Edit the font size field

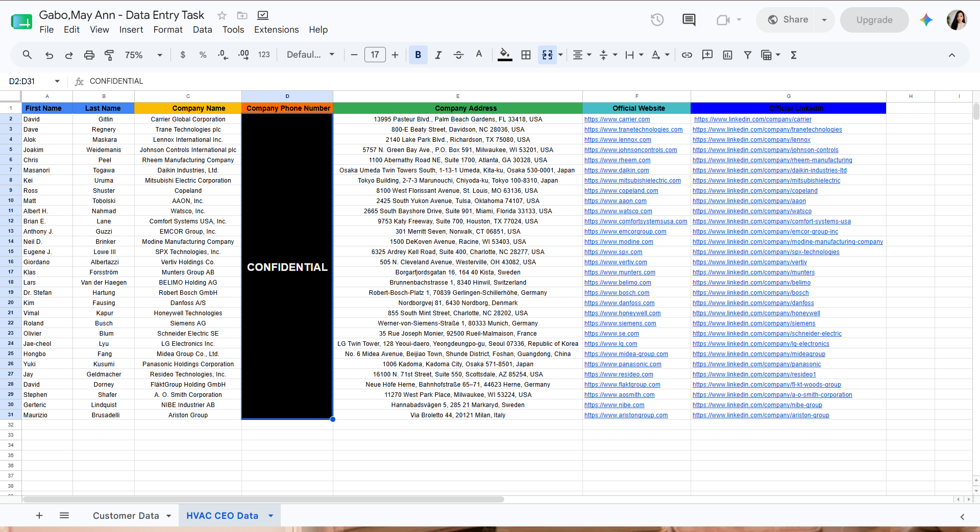[375, 55]
